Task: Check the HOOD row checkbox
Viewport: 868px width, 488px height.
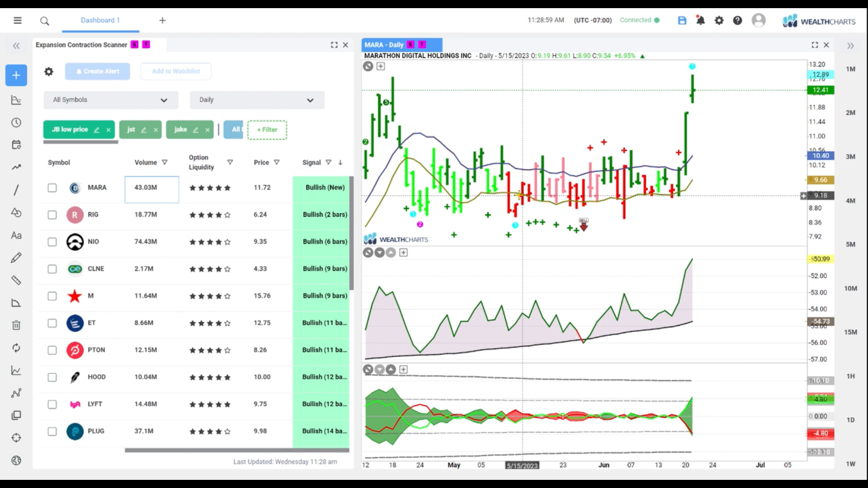Action: click(52, 377)
